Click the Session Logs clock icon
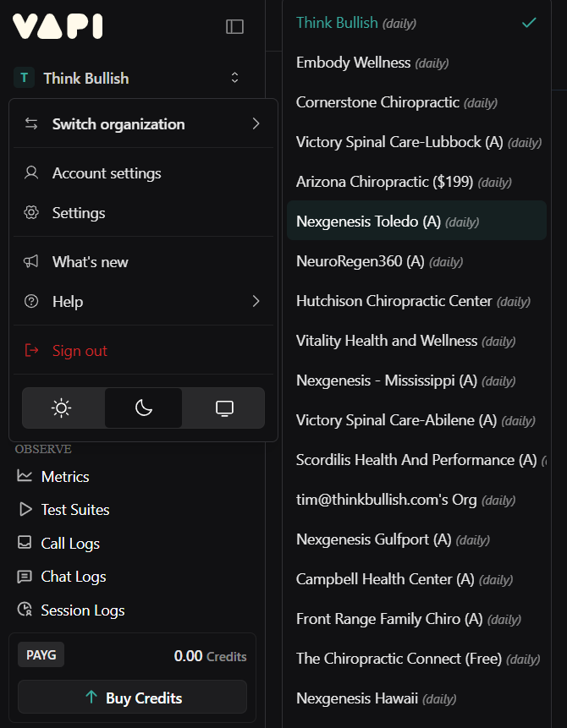The width and height of the screenshot is (567, 728). [x=25, y=609]
